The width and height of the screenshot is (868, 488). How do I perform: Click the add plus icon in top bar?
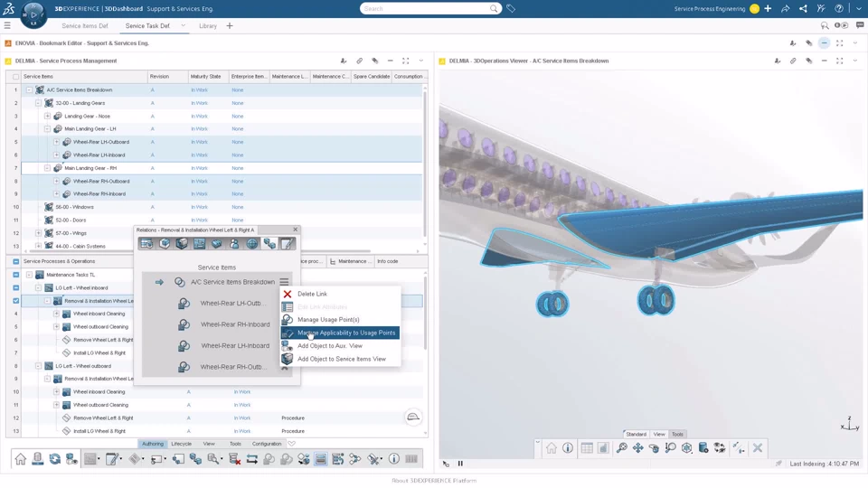pos(768,9)
